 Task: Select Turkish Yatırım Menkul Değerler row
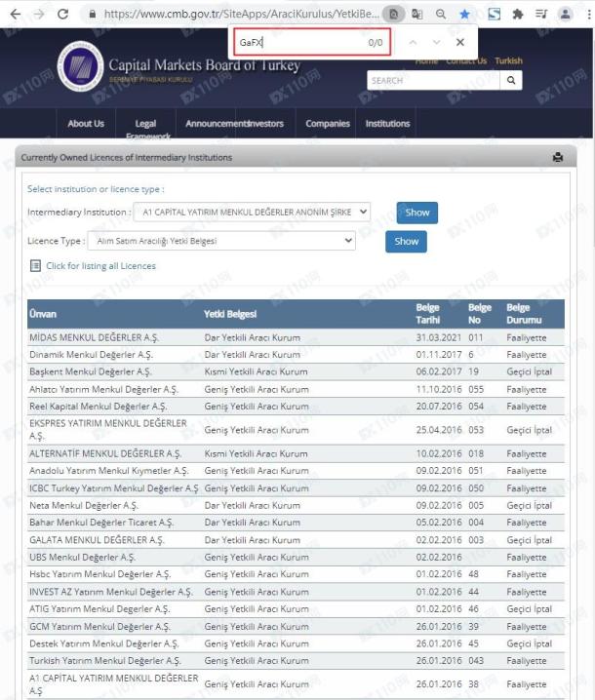coord(296,661)
